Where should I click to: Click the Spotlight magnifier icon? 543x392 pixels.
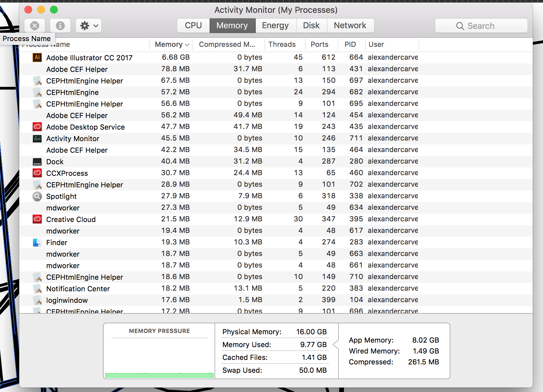(x=37, y=196)
